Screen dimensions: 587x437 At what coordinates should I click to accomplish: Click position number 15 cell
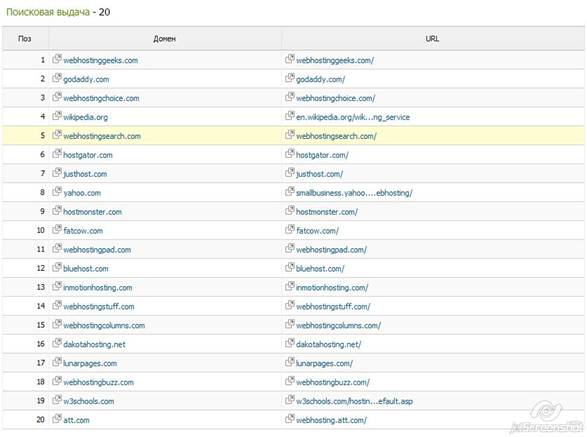(x=40, y=325)
